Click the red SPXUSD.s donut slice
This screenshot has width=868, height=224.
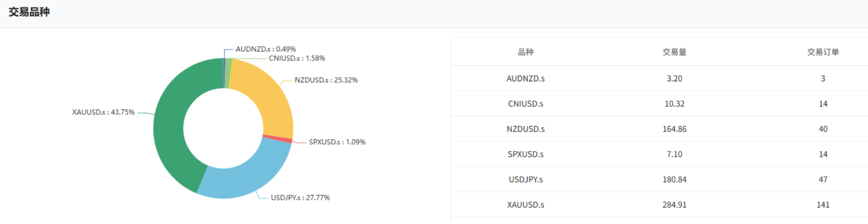[278, 139]
